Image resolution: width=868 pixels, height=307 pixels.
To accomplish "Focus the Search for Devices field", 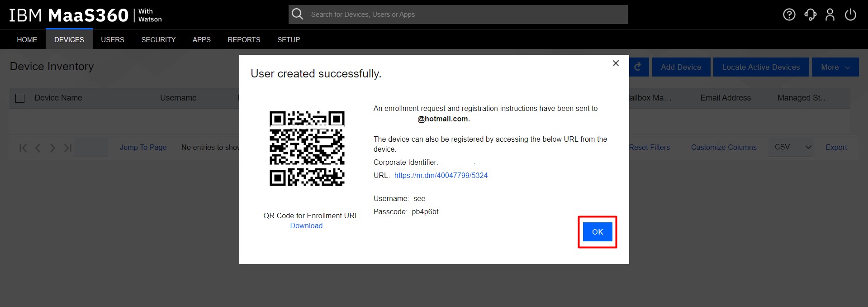I will (466, 14).
